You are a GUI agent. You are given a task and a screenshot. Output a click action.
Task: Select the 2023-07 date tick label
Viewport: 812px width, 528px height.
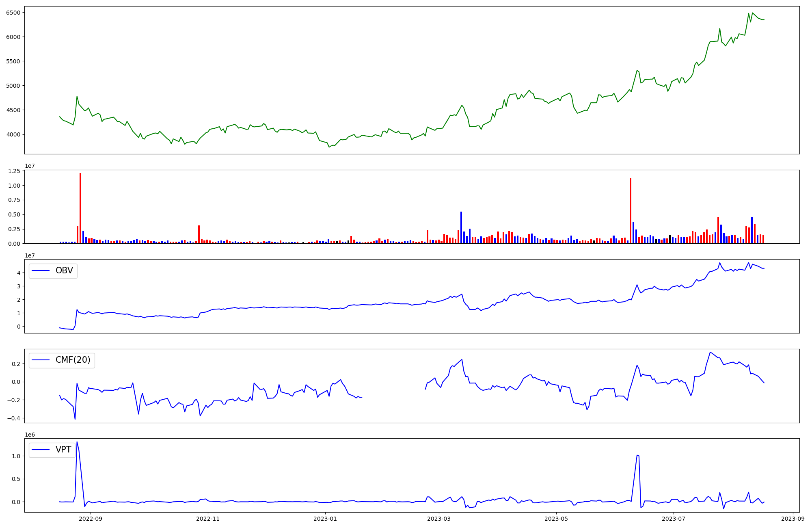tap(674, 519)
